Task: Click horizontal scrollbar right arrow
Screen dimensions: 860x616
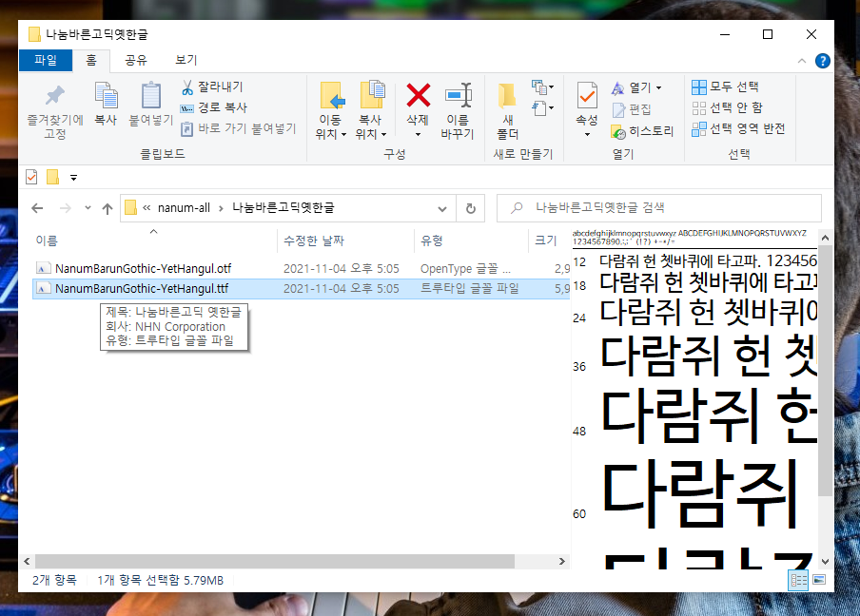Action: tap(561, 561)
